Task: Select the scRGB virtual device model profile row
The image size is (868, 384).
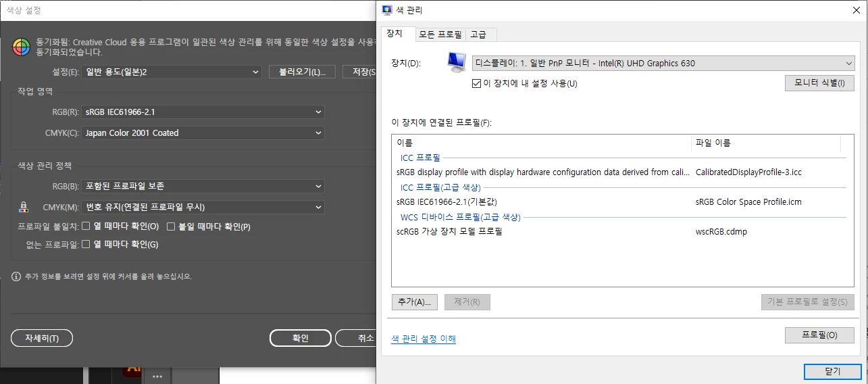Action: [x=618, y=231]
